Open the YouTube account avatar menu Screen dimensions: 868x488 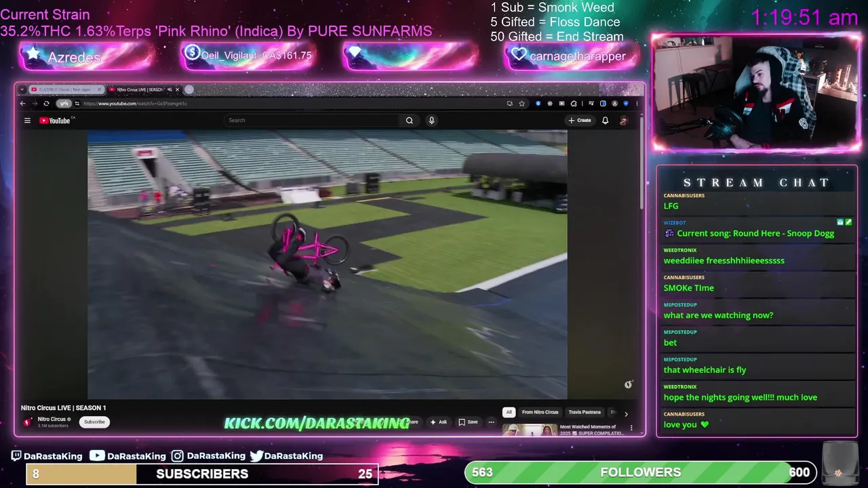click(x=623, y=121)
